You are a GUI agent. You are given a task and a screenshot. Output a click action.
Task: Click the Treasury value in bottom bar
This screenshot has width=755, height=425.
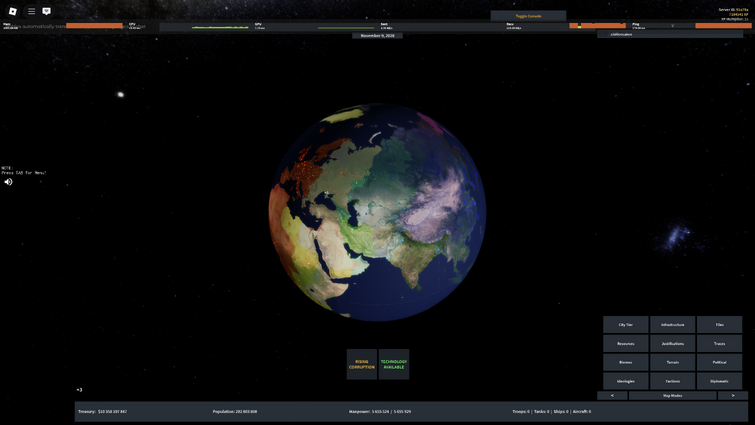(103, 412)
